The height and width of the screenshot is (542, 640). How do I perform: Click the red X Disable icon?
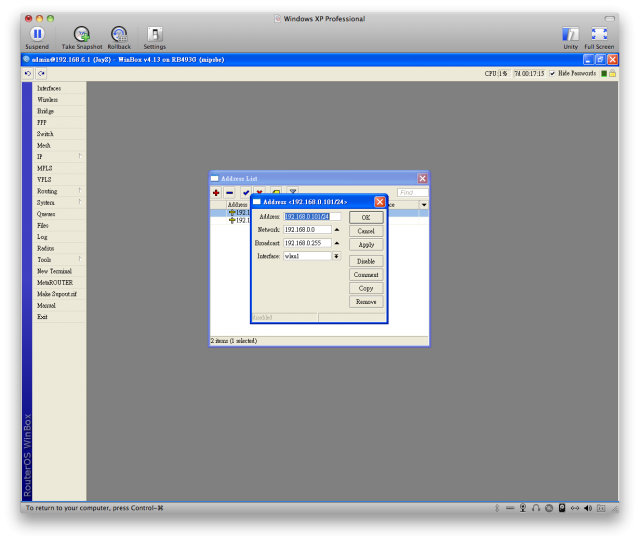point(260,191)
